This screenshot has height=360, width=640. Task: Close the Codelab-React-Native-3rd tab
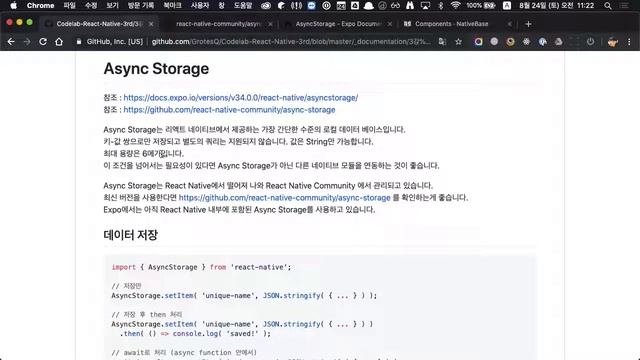151,24
